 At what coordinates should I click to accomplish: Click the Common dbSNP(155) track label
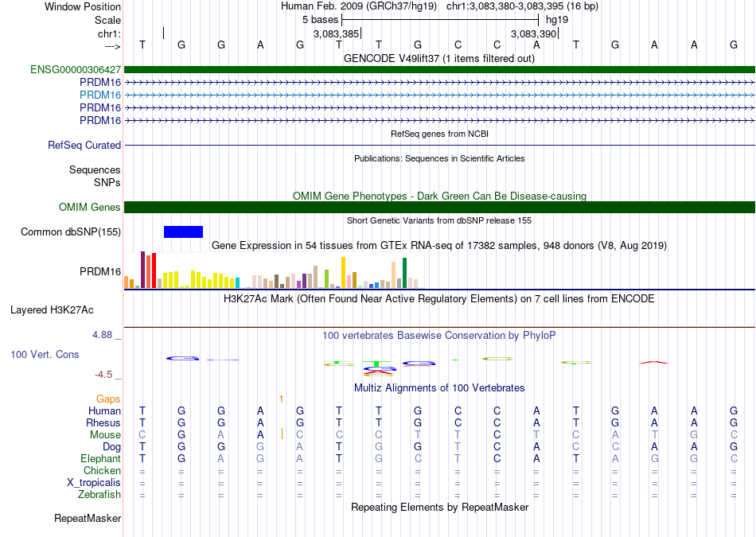(71, 232)
